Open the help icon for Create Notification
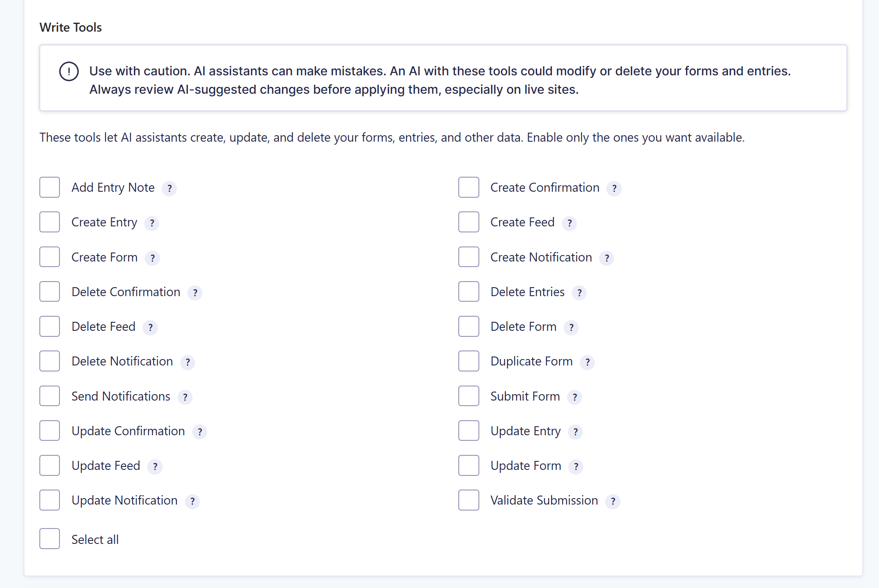Viewport: 879px width, 588px height. pyautogui.click(x=607, y=258)
